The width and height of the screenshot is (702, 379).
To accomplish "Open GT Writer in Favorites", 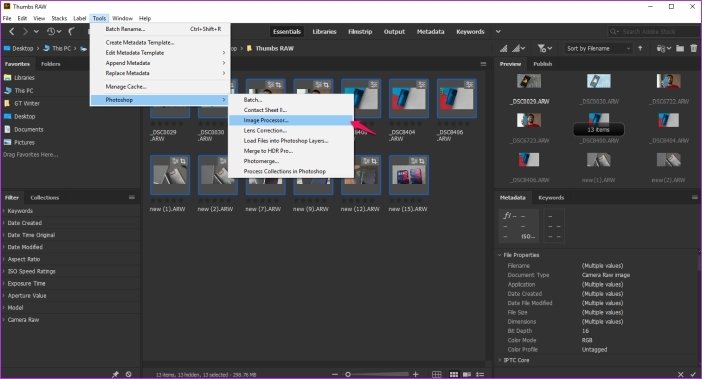I will (27, 103).
